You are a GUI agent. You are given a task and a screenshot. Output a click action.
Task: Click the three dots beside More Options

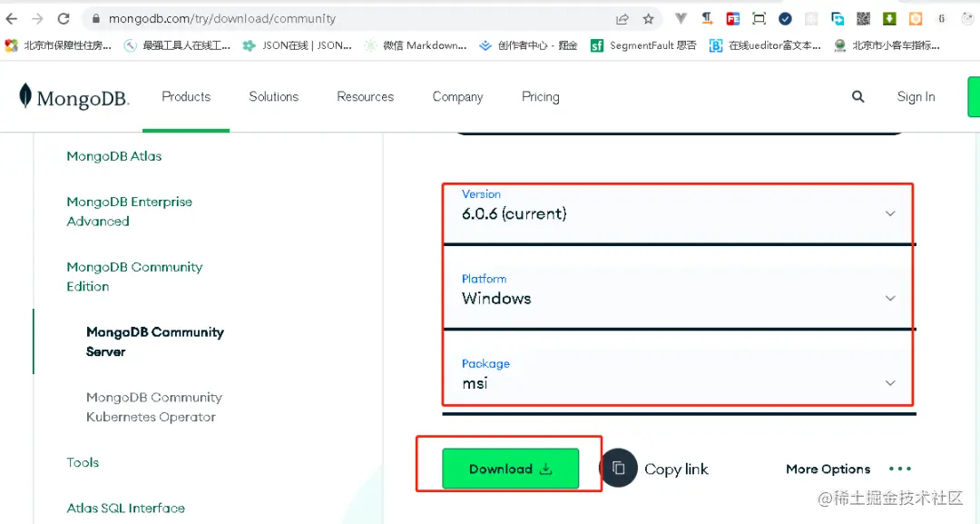pyautogui.click(x=900, y=469)
